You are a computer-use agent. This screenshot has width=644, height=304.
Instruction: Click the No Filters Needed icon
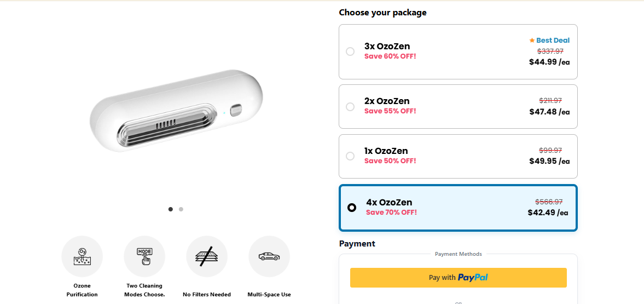pyautogui.click(x=207, y=256)
